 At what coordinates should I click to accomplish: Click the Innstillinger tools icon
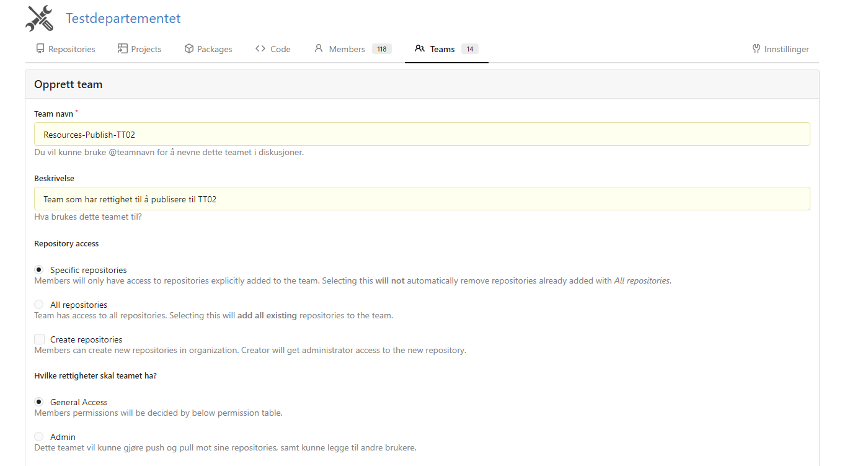coord(756,49)
